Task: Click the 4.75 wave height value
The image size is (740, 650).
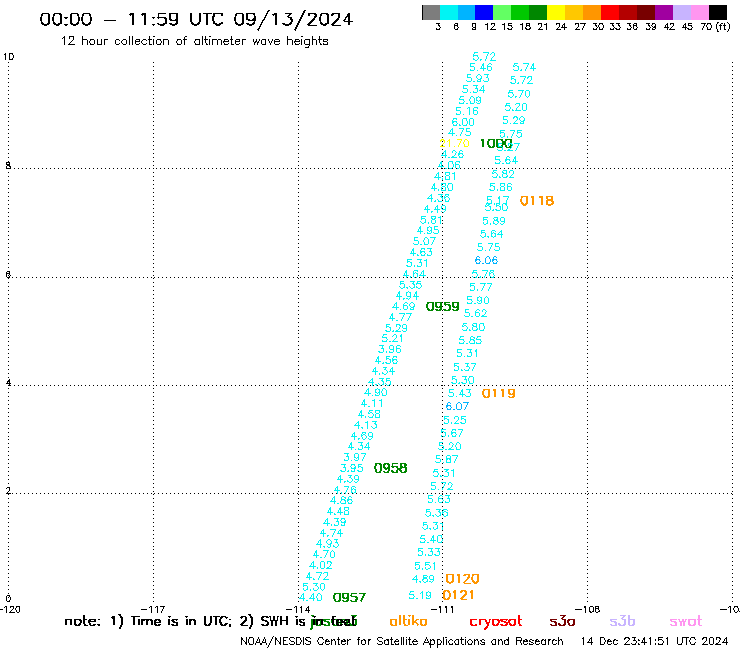Action: [x=460, y=132]
